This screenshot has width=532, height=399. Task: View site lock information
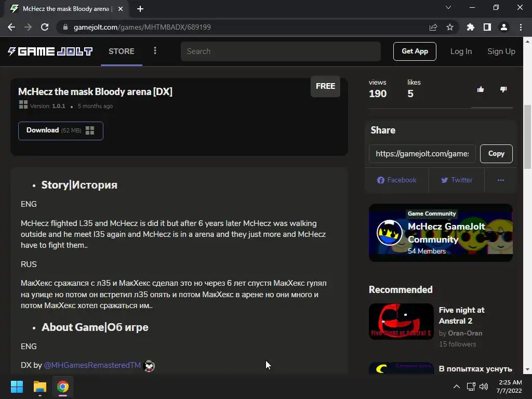tap(65, 27)
